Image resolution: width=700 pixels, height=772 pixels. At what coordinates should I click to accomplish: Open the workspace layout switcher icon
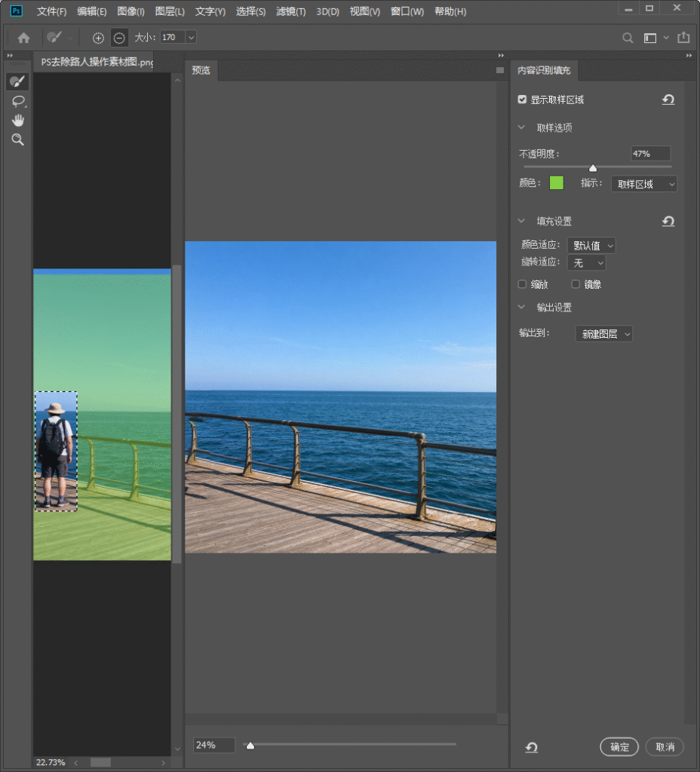pyautogui.click(x=650, y=38)
